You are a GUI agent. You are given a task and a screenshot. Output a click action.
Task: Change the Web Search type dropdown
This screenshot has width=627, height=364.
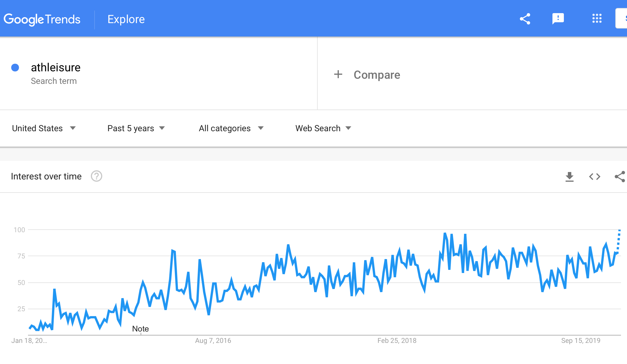pyautogui.click(x=323, y=128)
